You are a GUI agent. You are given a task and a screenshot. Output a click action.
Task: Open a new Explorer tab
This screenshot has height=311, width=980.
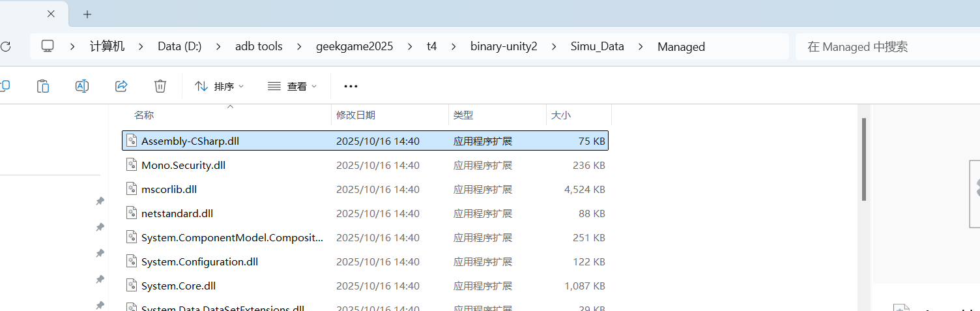click(87, 14)
